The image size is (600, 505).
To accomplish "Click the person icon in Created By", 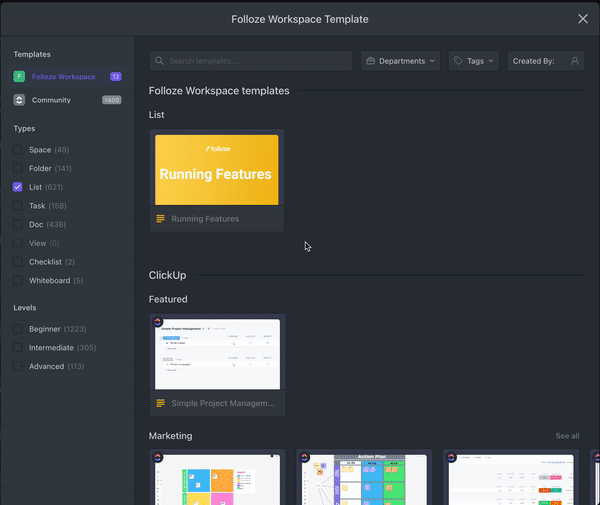I will (575, 61).
